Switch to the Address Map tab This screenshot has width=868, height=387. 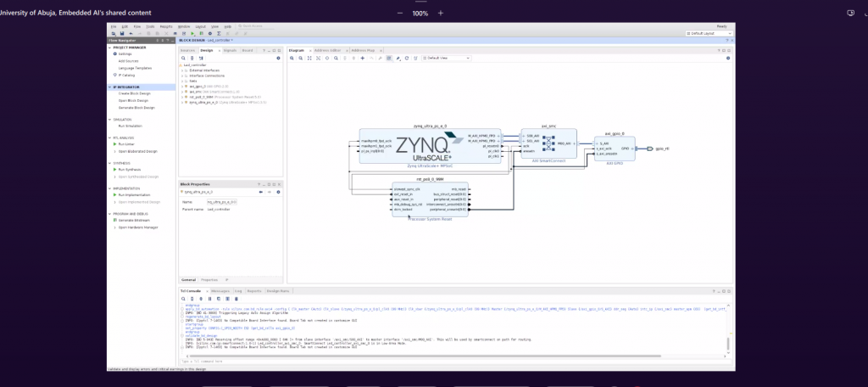[x=363, y=50]
